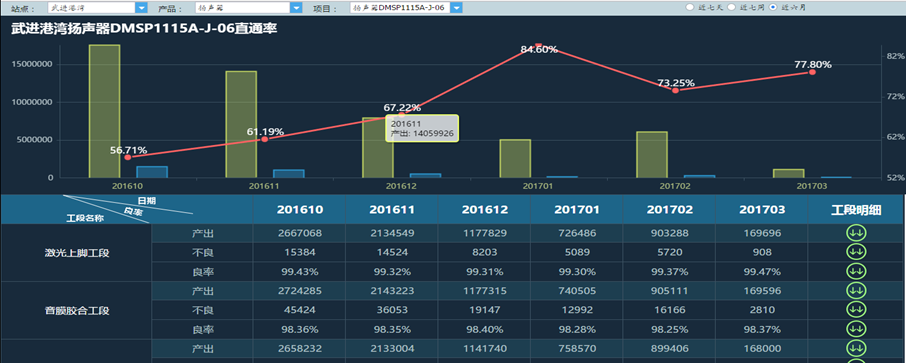Screen dimensions: 906x363
Task: Click the blue bar for 201610
Action: [x=152, y=172]
